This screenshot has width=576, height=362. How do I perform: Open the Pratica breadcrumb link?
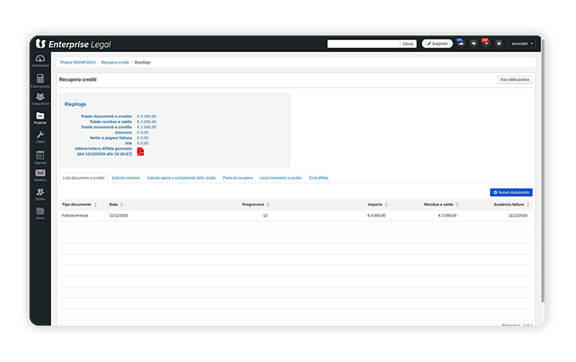[78, 62]
